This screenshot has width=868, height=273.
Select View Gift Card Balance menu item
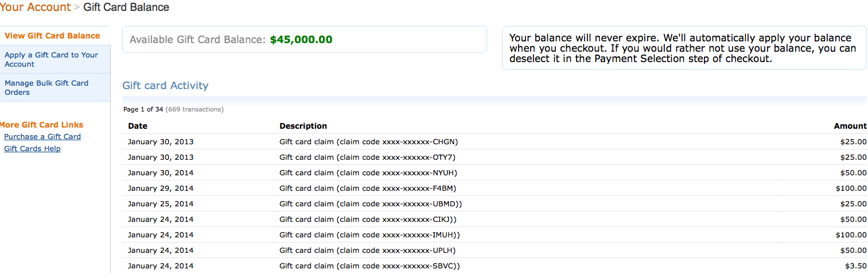[52, 36]
